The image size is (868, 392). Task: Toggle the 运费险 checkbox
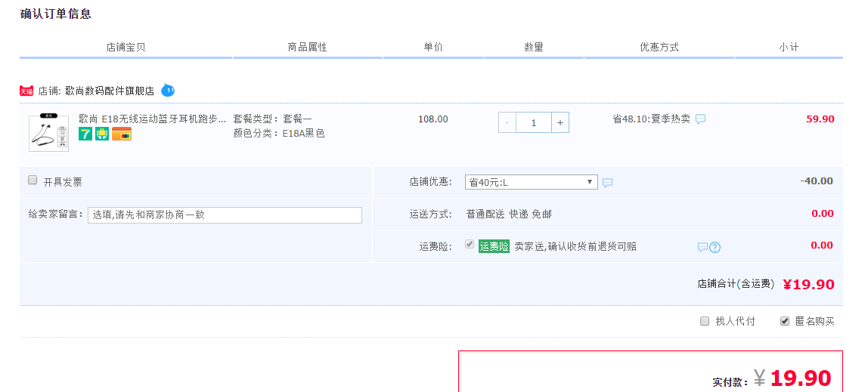pyautogui.click(x=470, y=245)
